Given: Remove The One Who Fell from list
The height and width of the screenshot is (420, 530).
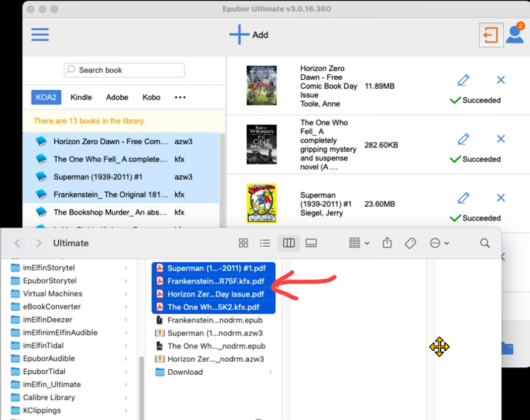Looking at the screenshot, I should point(501,139).
